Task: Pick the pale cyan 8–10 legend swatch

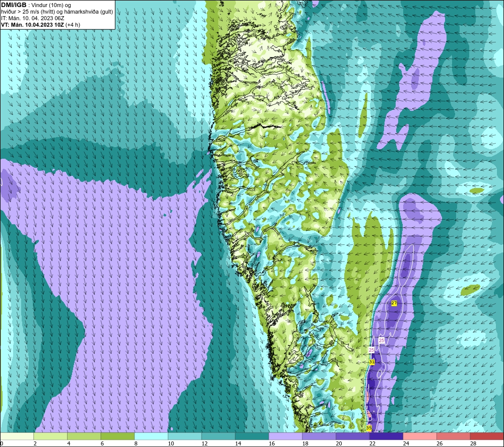Action: coord(151,436)
